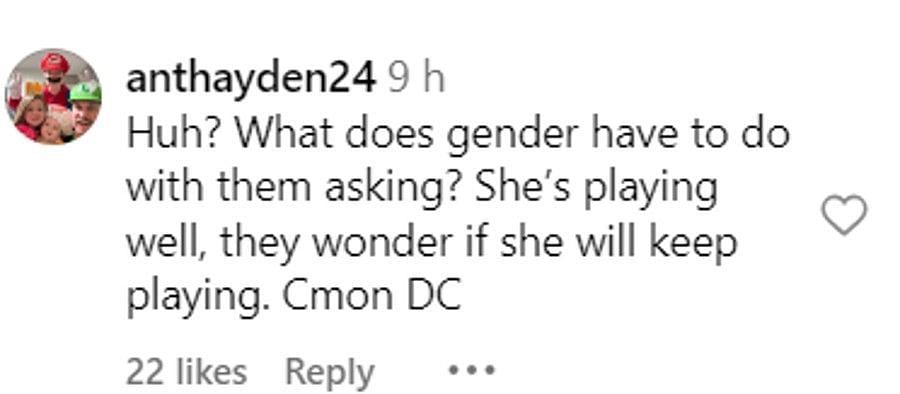Toggle the like heart on anthayden24's comment

tap(844, 215)
